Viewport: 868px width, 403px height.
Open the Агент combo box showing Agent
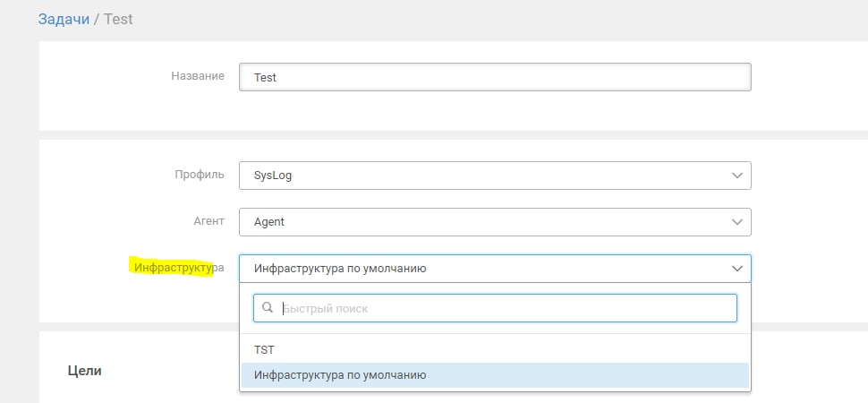[x=495, y=222]
